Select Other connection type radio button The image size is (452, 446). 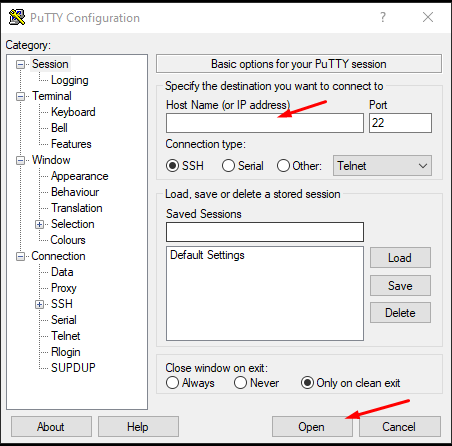[283, 166]
